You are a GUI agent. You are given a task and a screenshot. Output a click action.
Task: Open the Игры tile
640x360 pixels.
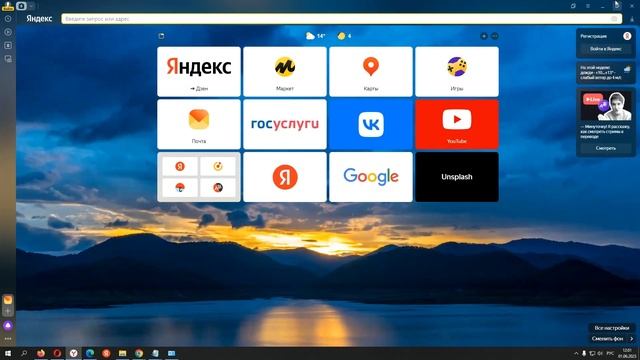coord(457,71)
